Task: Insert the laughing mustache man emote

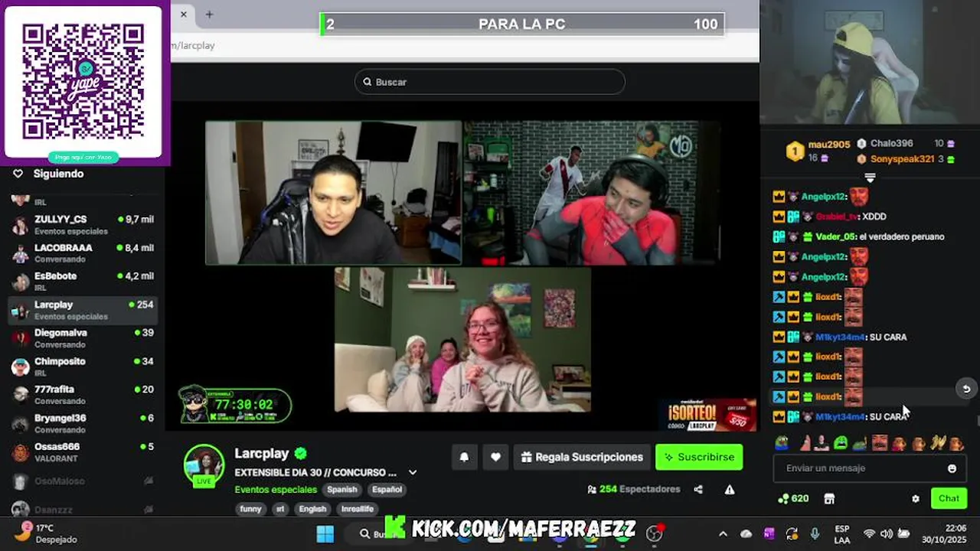Action: click(879, 442)
